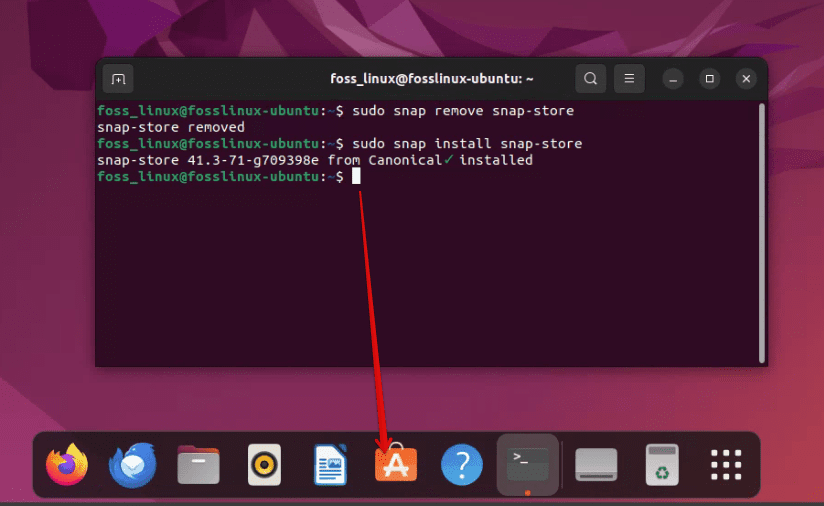Maximize the terminal window
Image resolution: width=824 pixels, height=506 pixels.
point(709,79)
